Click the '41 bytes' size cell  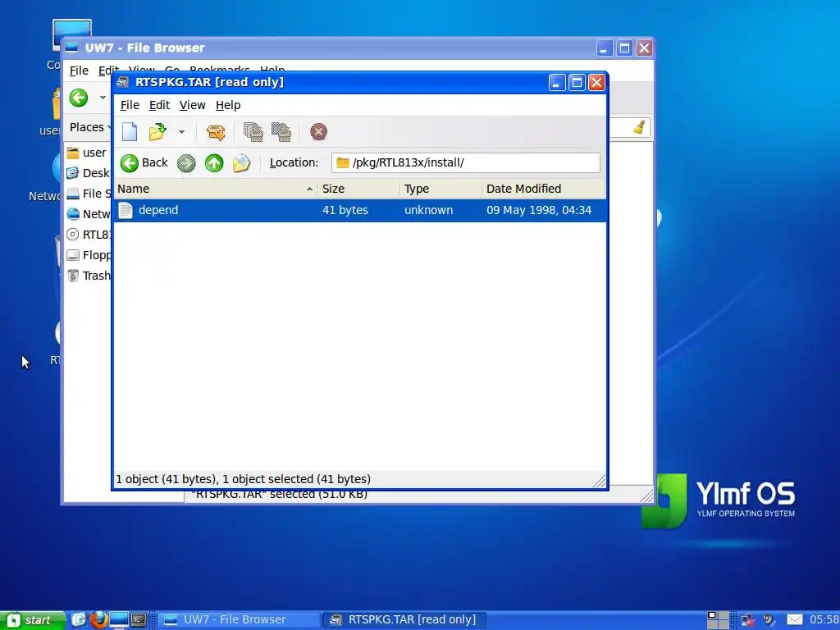click(345, 210)
